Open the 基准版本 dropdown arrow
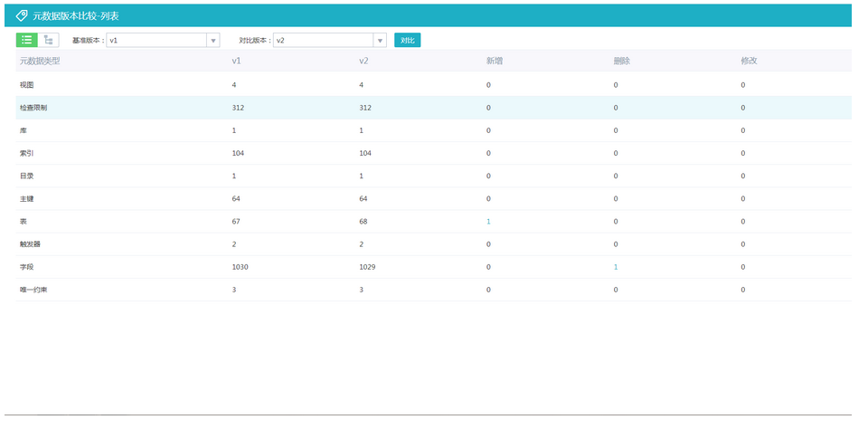 point(213,41)
